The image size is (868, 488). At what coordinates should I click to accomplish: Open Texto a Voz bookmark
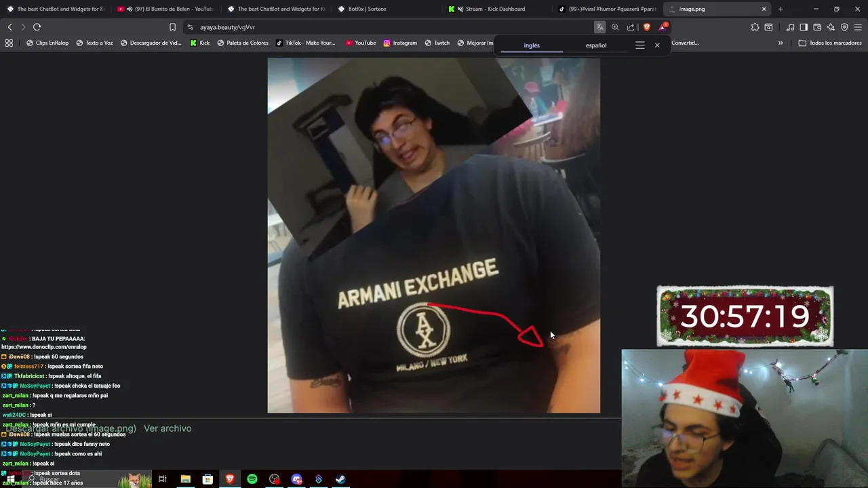(x=94, y=43)
